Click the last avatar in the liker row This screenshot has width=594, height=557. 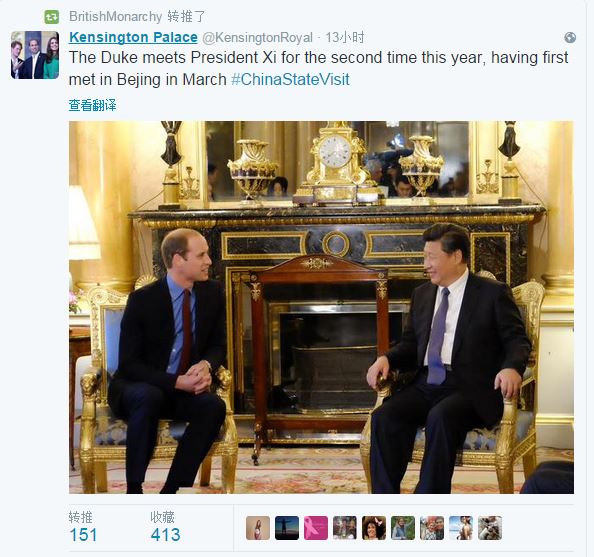[x=490, y=528]
